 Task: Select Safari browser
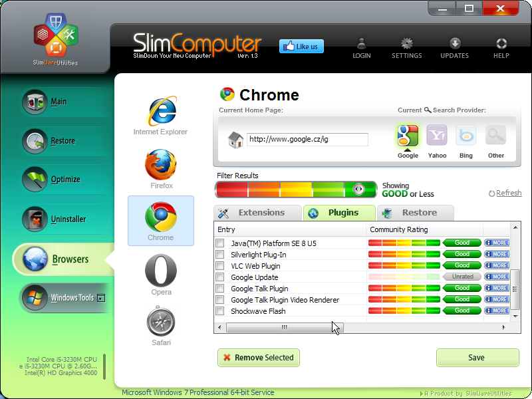click(161, 326)
